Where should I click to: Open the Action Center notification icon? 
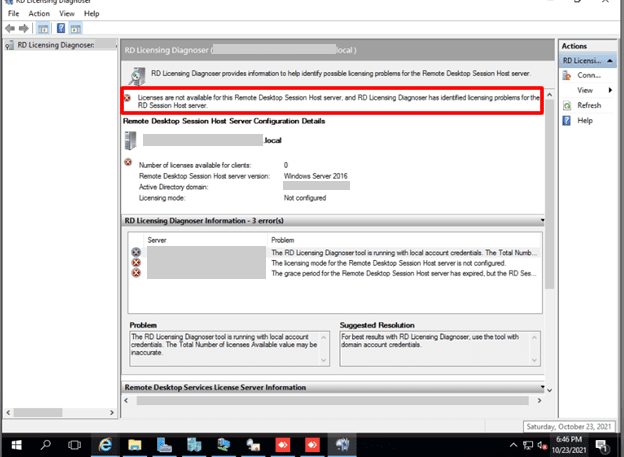tap(601, 445)
